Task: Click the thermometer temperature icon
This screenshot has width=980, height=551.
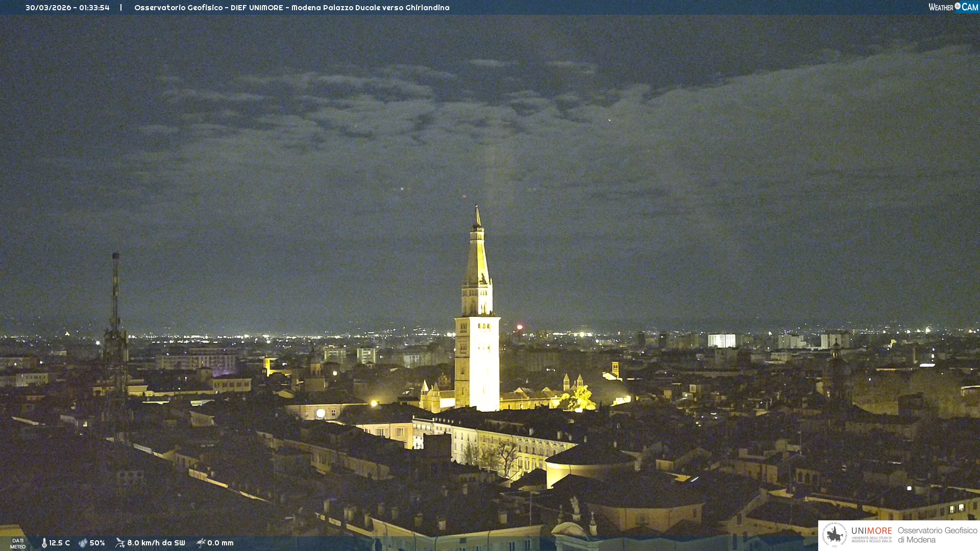Action: 44,543
